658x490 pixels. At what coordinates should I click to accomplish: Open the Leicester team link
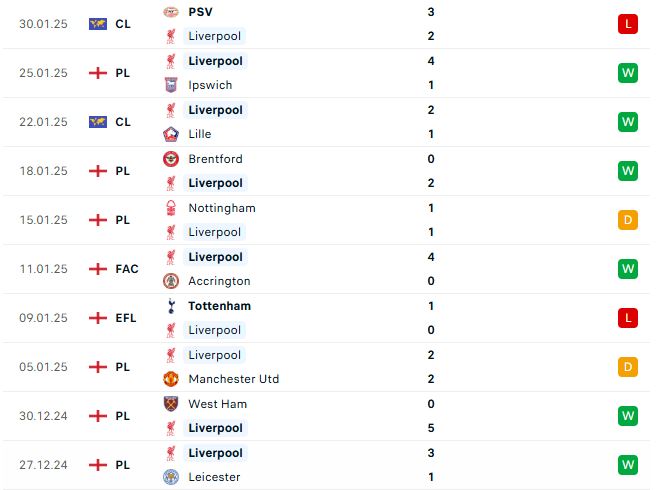[x=214, y=477]
